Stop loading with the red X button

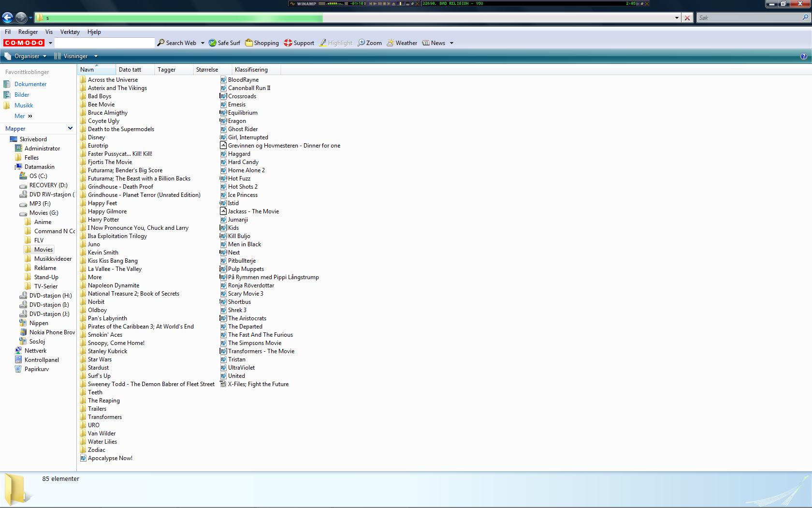pos(687,18)
